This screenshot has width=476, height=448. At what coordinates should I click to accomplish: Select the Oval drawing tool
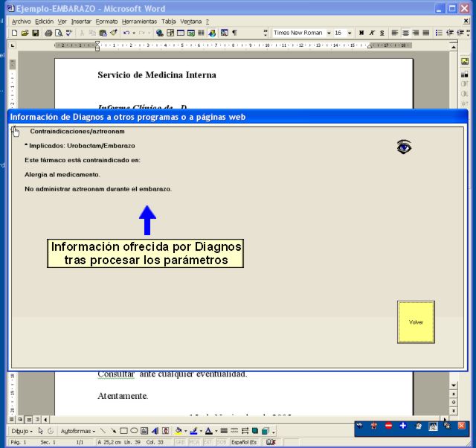pos(134,431)
